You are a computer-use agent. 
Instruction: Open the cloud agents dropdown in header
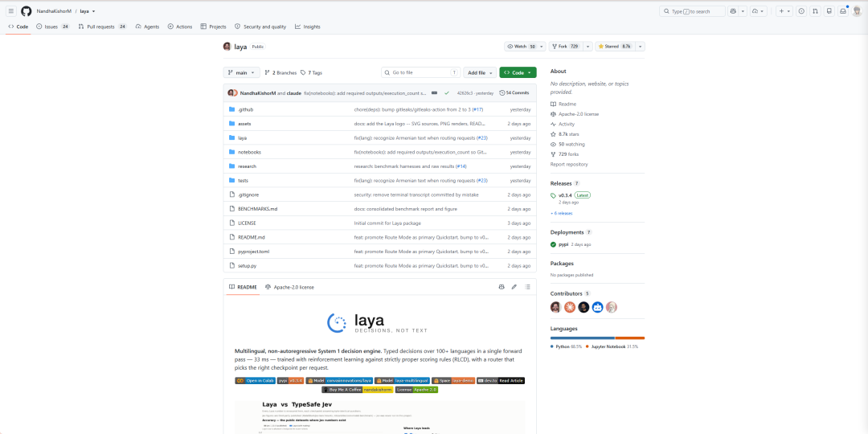click(x=759, y=11)
